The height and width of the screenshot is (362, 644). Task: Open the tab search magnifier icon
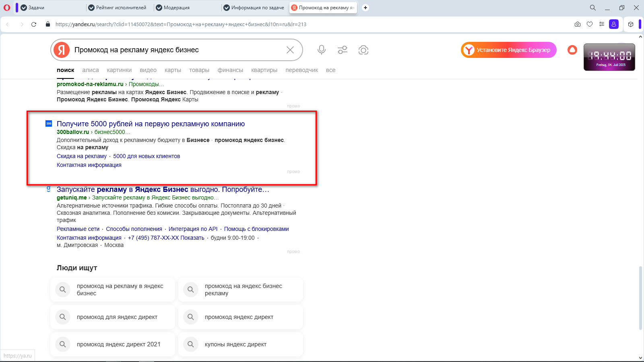593,8
